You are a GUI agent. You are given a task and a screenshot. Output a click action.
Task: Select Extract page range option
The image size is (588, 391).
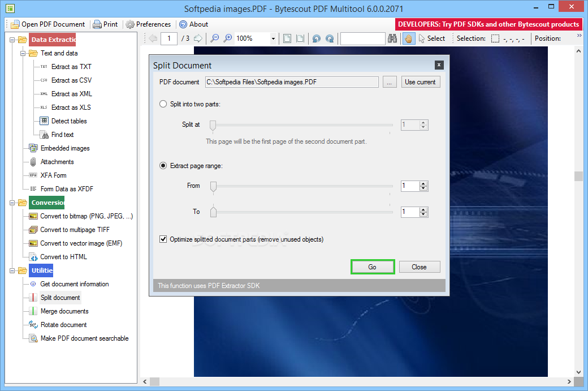pyautogui.click(x=163, y=165)
